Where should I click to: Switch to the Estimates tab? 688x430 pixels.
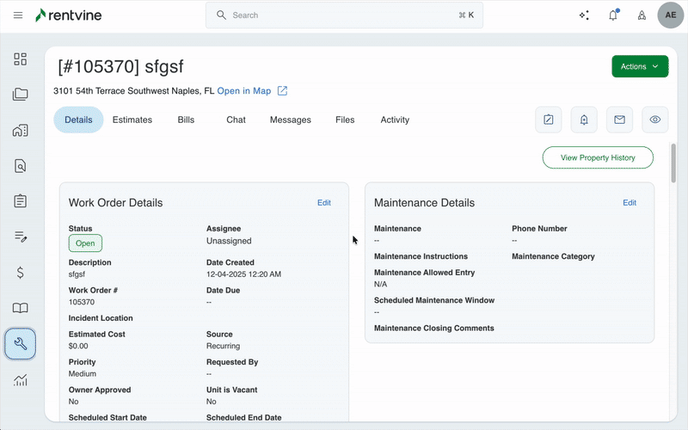132,120
